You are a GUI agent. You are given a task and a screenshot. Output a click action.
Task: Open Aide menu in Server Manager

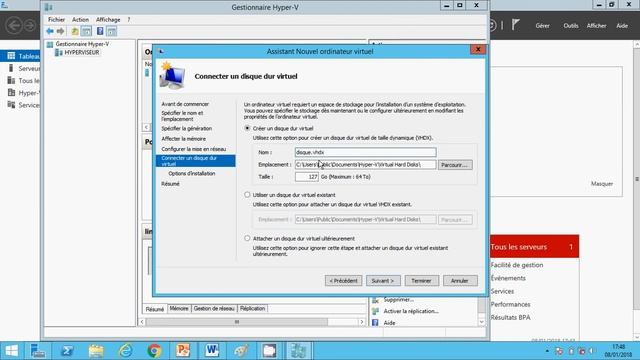tap(622, 26)
